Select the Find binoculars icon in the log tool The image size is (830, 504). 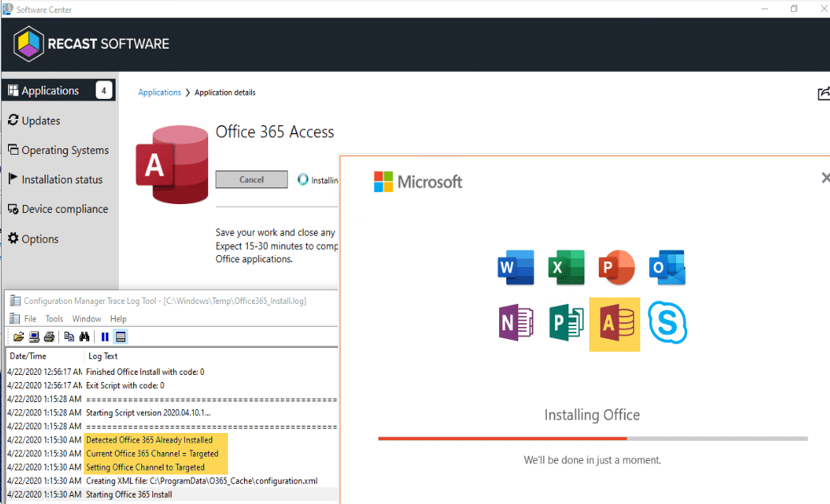tap(85, 337)
